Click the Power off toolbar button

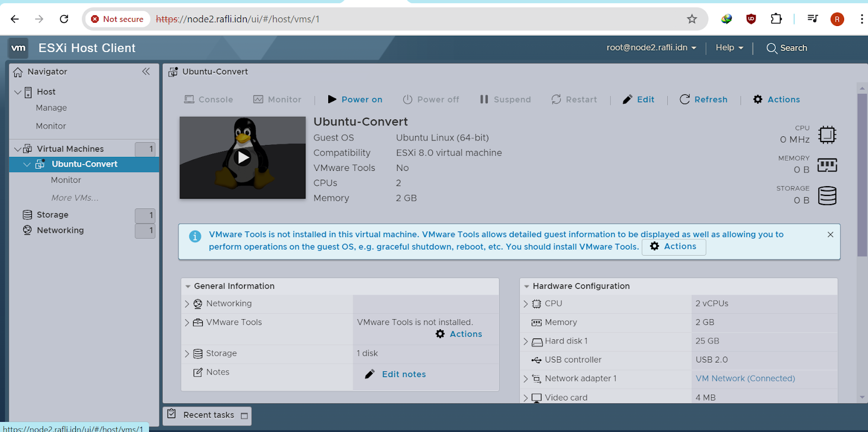pyautogui.click(x=431, y=99)
